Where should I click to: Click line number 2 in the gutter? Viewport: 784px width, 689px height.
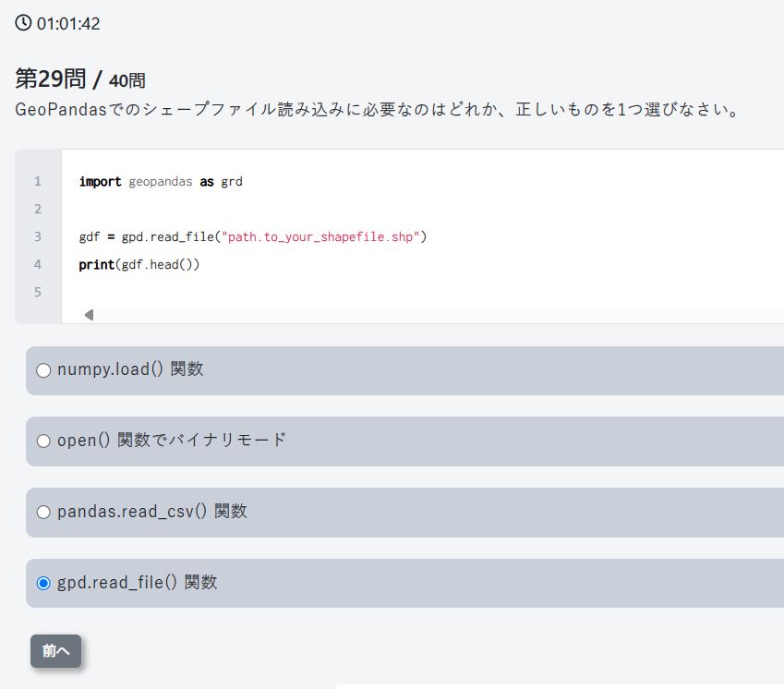click(38, 210)
